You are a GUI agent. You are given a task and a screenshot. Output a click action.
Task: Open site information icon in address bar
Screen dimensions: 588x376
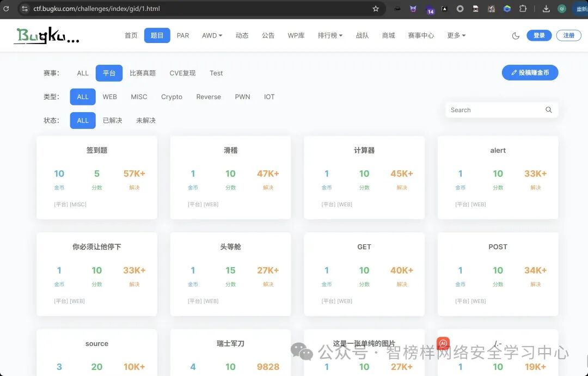tap(24, 9)
